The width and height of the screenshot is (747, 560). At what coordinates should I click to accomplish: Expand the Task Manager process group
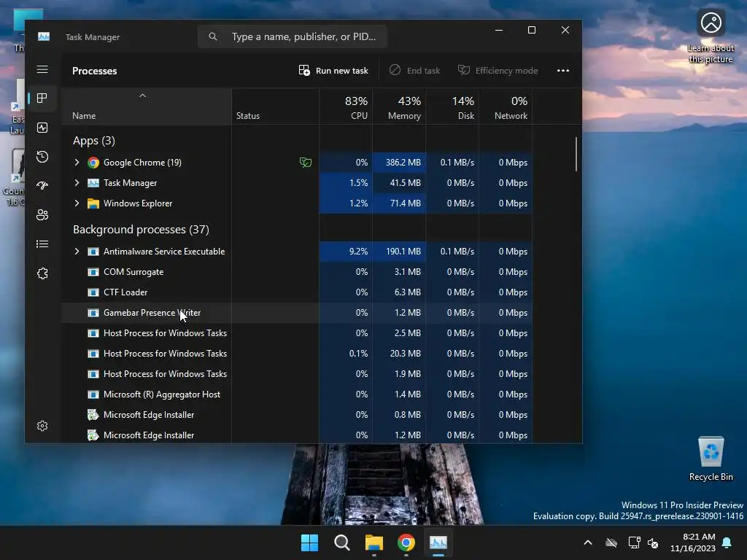(x=77, y=183)
